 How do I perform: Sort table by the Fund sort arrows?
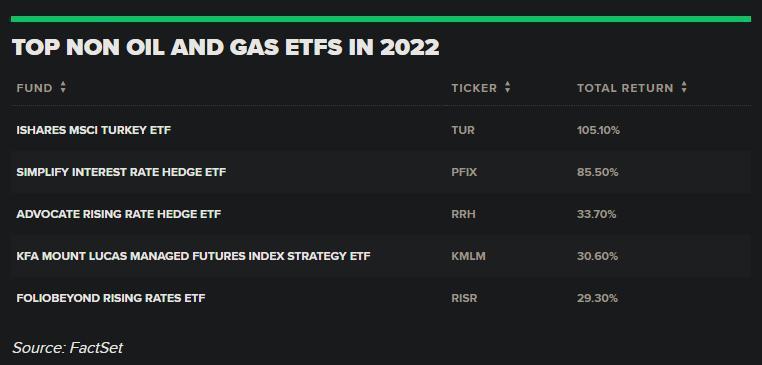63,88
